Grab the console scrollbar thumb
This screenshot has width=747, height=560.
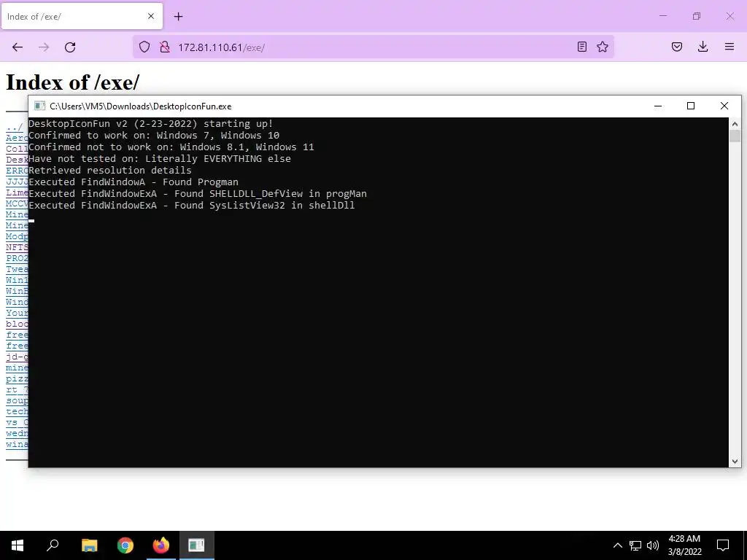tap(735, 136)
